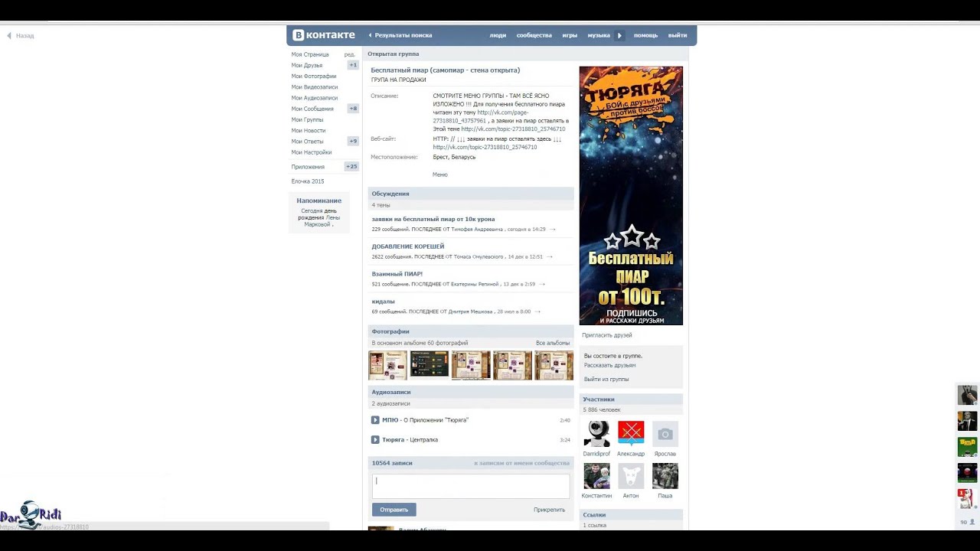Click Выйти из группы link

pos(606,379)
